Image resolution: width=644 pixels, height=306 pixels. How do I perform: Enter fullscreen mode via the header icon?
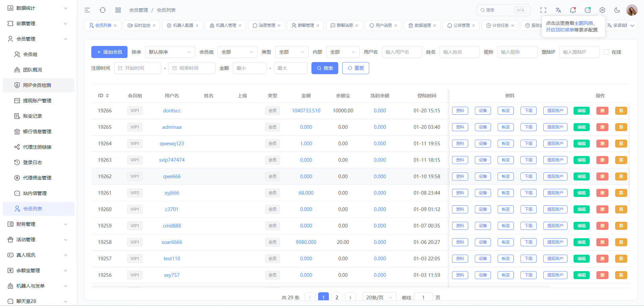543,10
